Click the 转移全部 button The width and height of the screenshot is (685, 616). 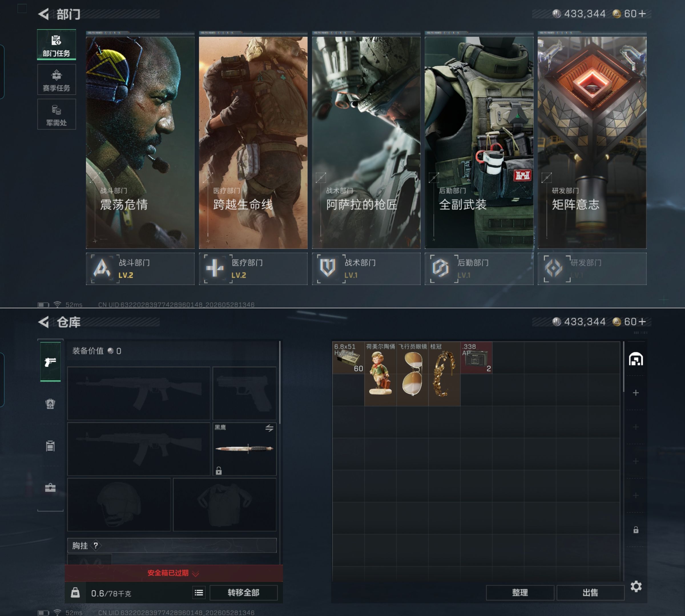click(243, 593)
